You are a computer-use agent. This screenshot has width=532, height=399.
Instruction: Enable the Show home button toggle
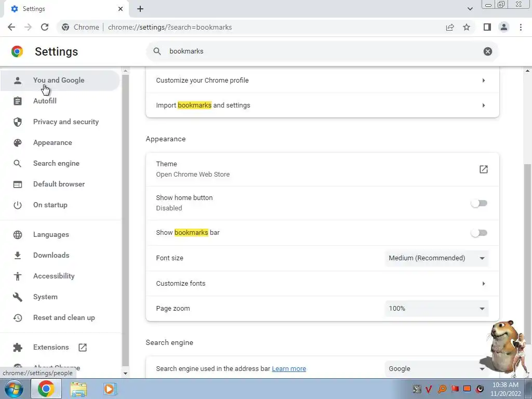tap(479, 203)
